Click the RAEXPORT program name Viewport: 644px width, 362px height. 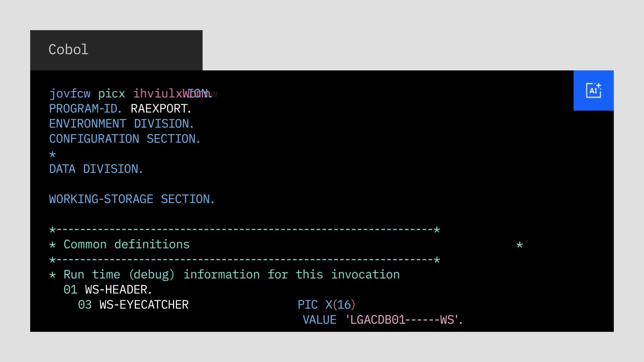point(161,109)
